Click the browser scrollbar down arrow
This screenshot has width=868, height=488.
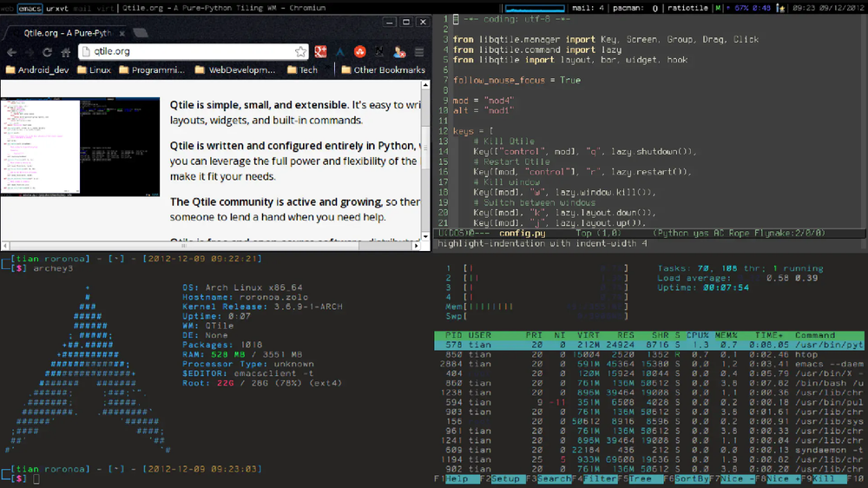[425, 237]
